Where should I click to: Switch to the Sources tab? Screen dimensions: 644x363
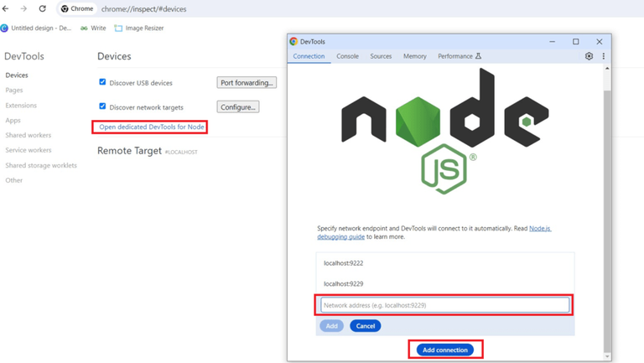click(381, 56)
